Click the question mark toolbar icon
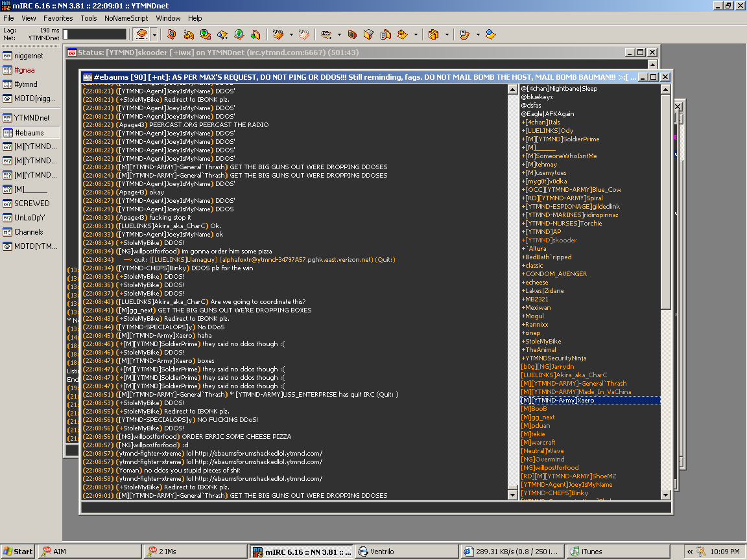This screenshot has height=560, width=747. (x=464, y=34)
